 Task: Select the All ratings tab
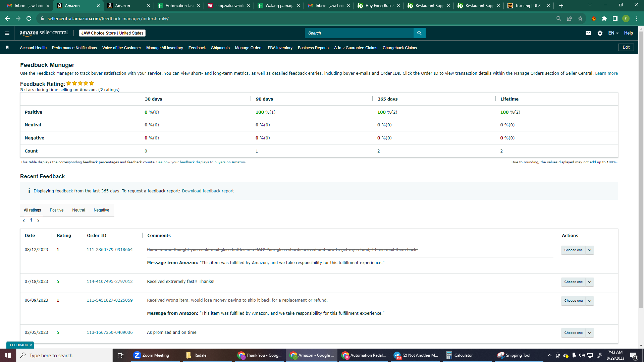(32, 210)
